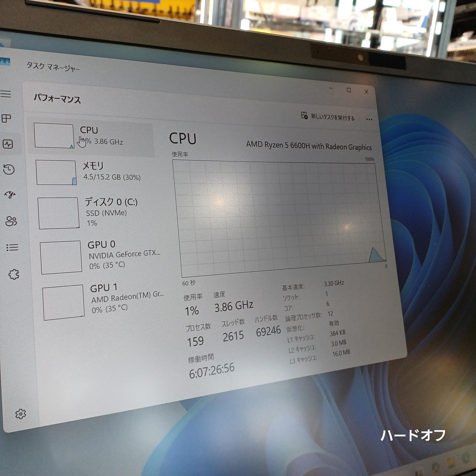Click the 384 KB L1 cache value

(337, 333)
